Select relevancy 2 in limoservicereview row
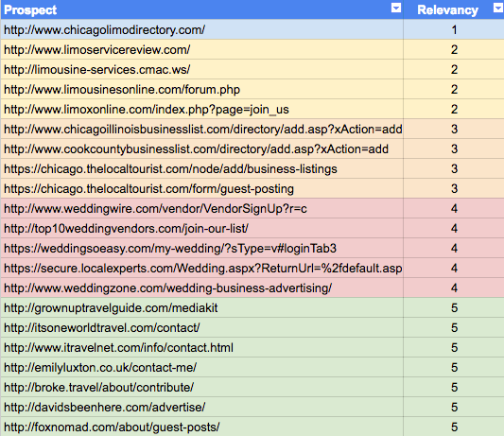The image size is (504, 436). tap(454, 49)
